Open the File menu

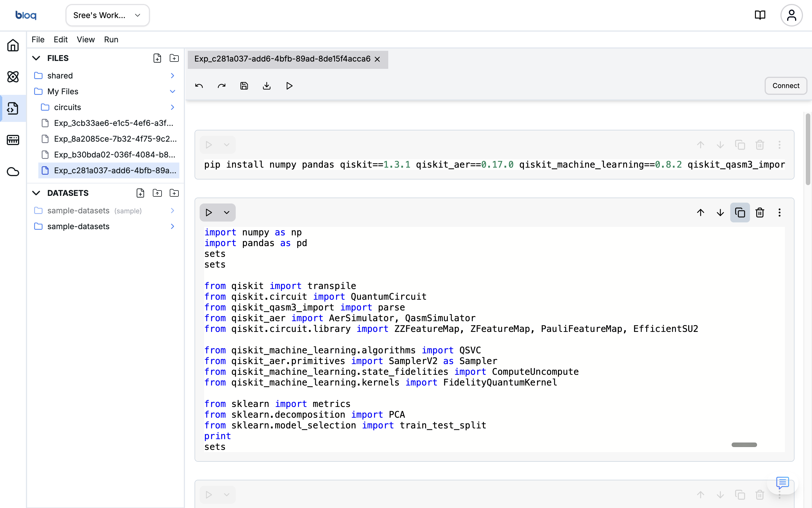point(38,40)
